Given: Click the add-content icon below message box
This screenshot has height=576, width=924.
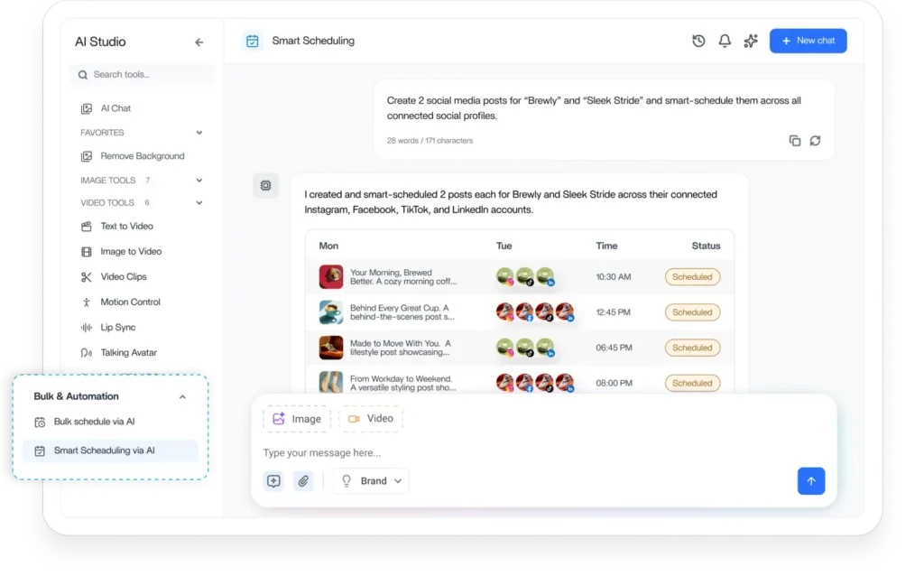Looking at the screenshot, I should pyautogui.click(x=273, y=481).
